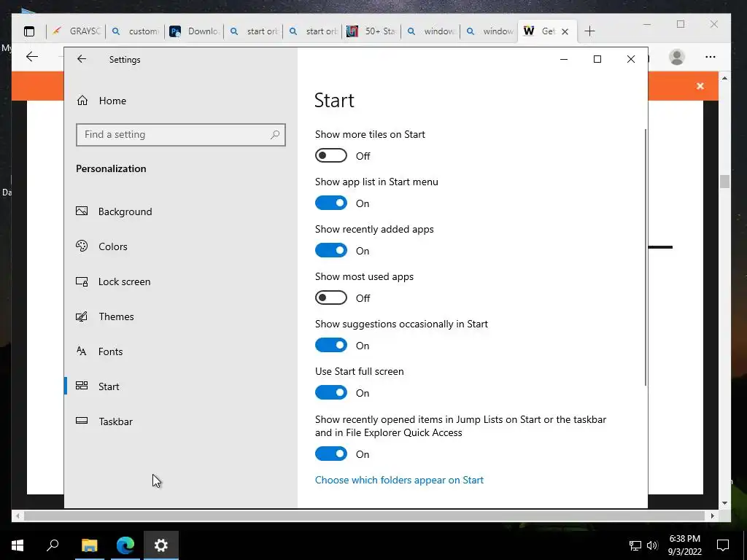Viewport: 747px width, 560px height.
Task: Disable Show recently added apps
Action: (x=330, y=251)
